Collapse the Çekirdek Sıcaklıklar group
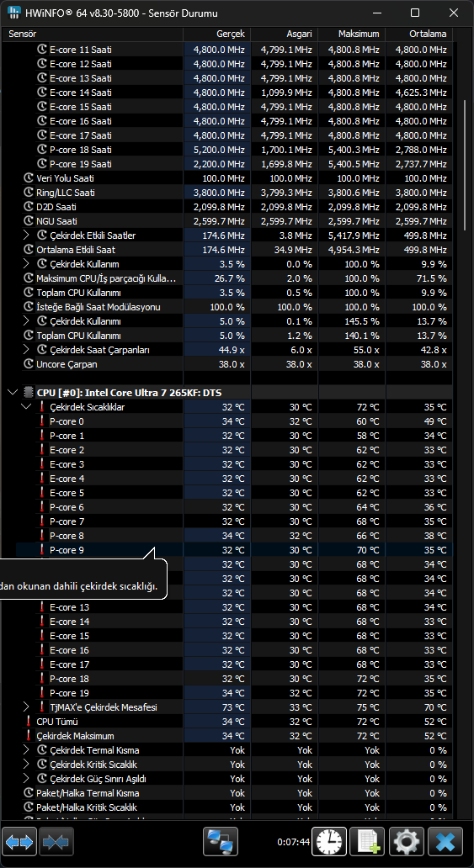The width and height of the screenshot is (474, 868). pyautogui.click(x=26, y=407)
